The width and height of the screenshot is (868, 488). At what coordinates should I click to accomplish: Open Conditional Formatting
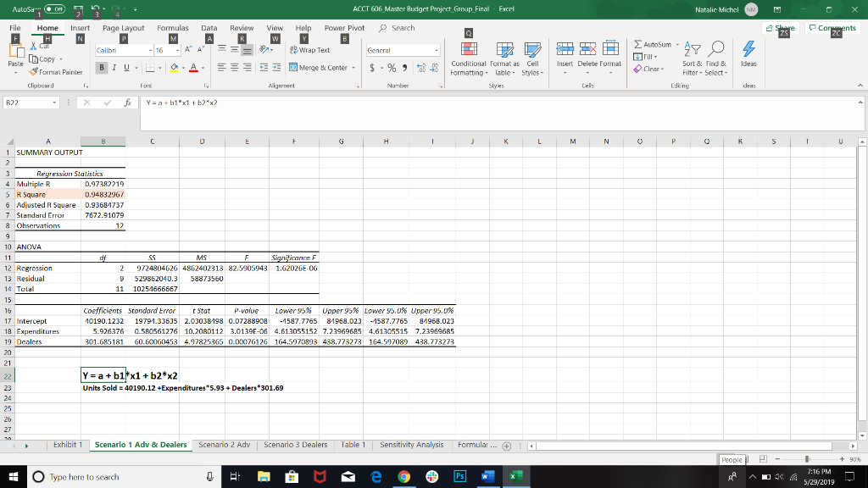[468, 58]
